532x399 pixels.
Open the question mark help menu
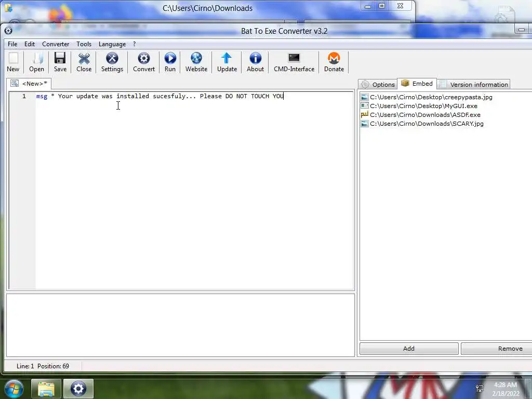[x=135, y=44]
